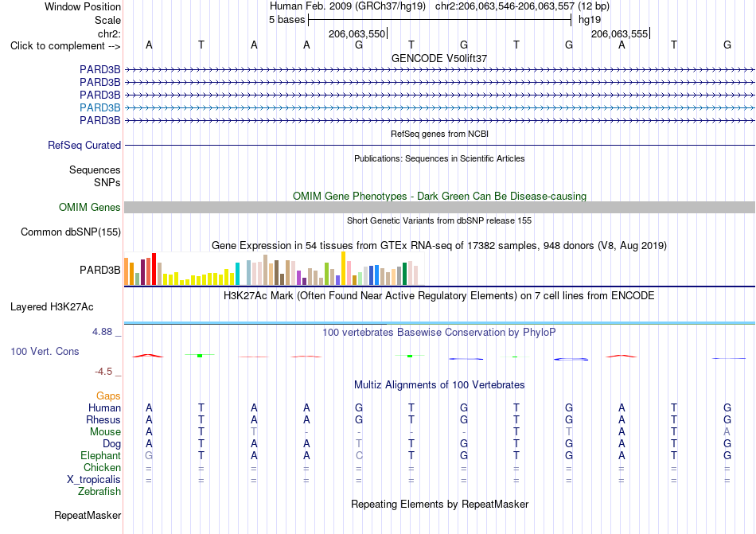Click the orange Gaps label
The image size is (756, 534).
pyautogui.click(x=108, y=396)
